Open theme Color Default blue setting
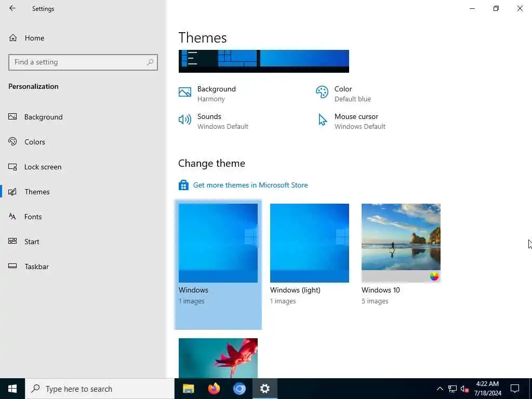This screenshot has width=532, height=399. [x=343, y=94]
